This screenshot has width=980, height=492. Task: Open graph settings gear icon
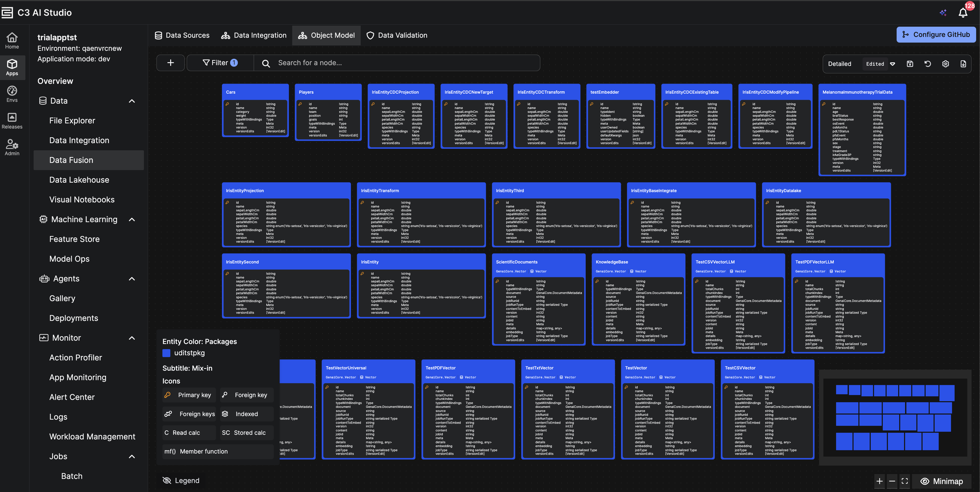[945, 64]
